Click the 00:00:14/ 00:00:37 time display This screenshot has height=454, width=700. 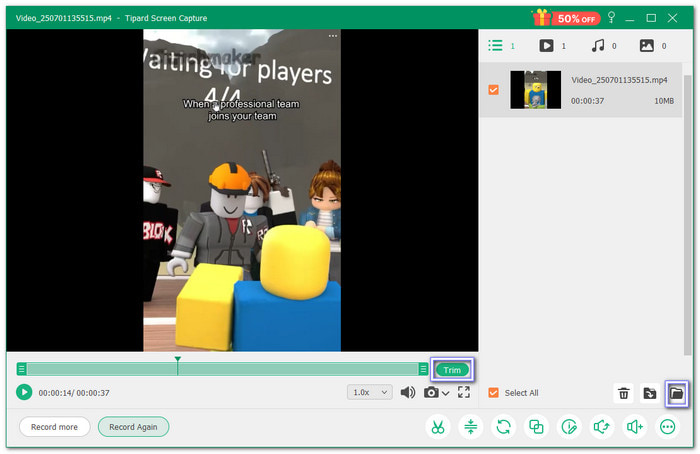point(74,393)
